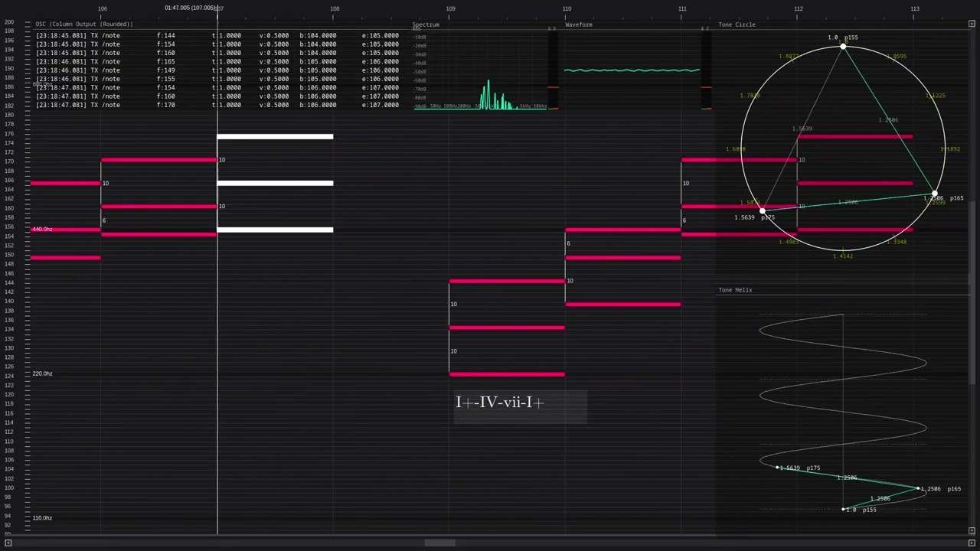The image size is (980, 551).
Task: Jump to timeline beat 106
Action: coord(103,8)
